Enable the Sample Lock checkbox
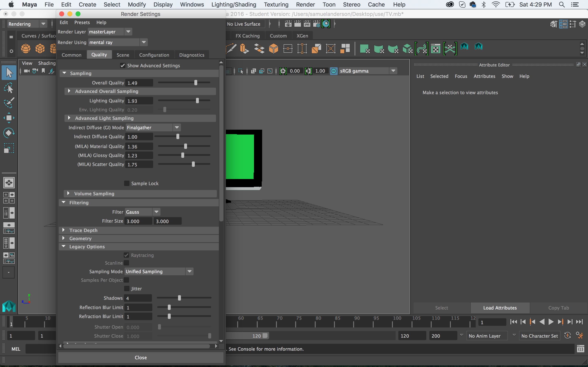 [127, 183]
